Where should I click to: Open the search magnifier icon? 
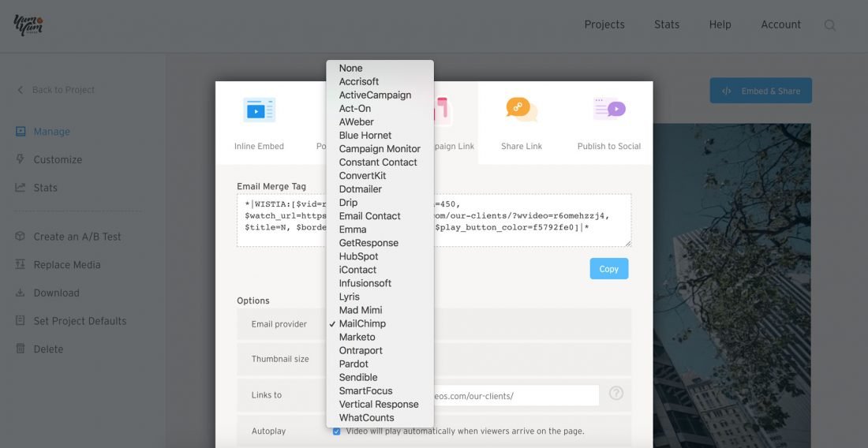point(830,25)
